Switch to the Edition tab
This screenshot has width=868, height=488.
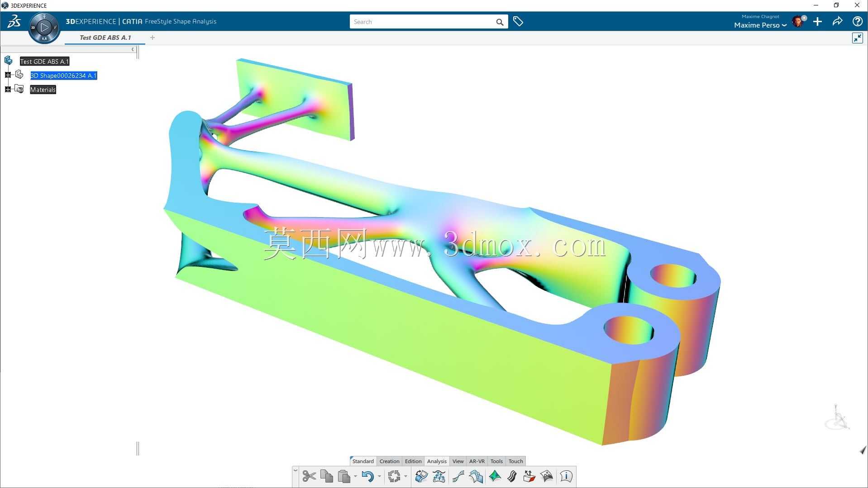point(413,461)
